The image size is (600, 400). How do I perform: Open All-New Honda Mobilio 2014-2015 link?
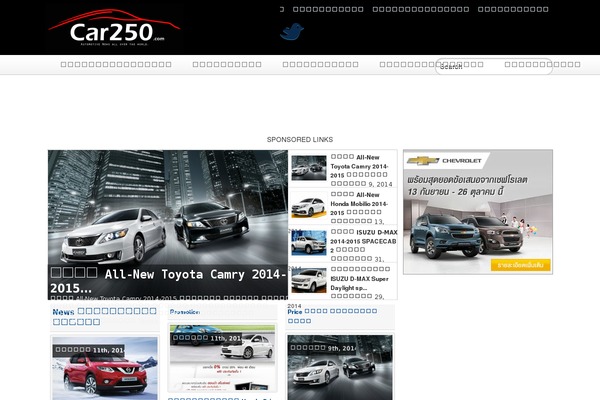[359, 204]
